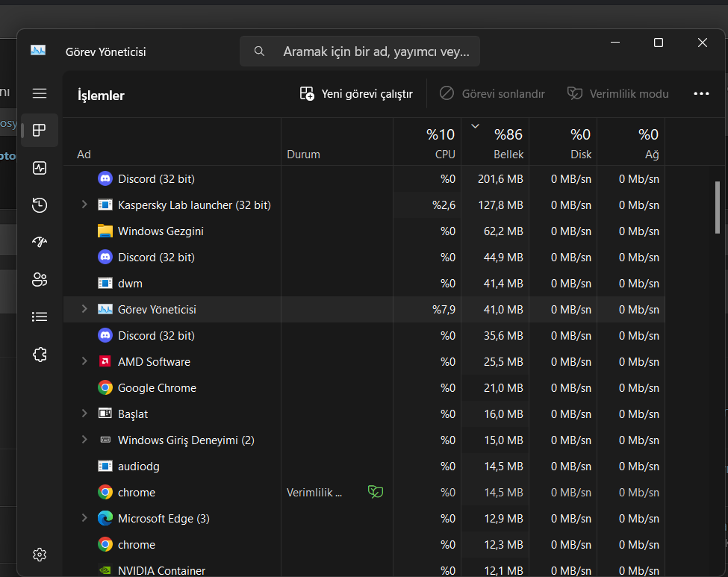Open the Details list sidebar icon

point(40,316)
